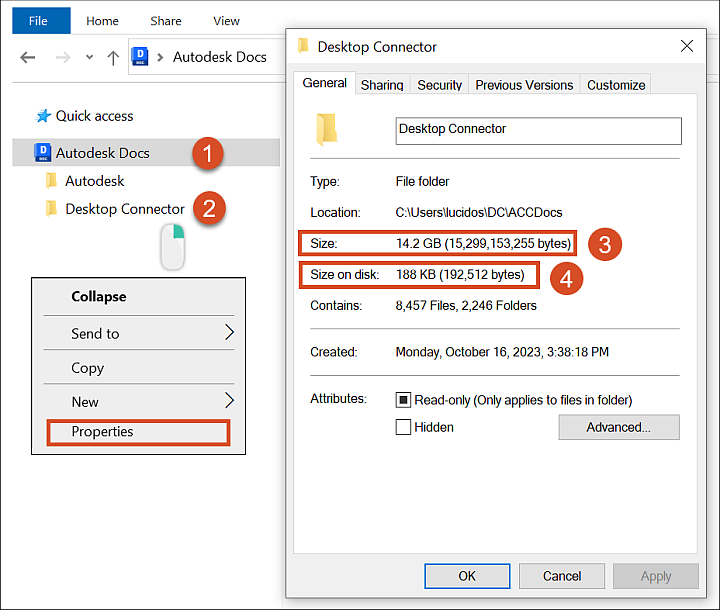Choose Collapse from the context menu
The image size is (720, 610).
(99, 297)
